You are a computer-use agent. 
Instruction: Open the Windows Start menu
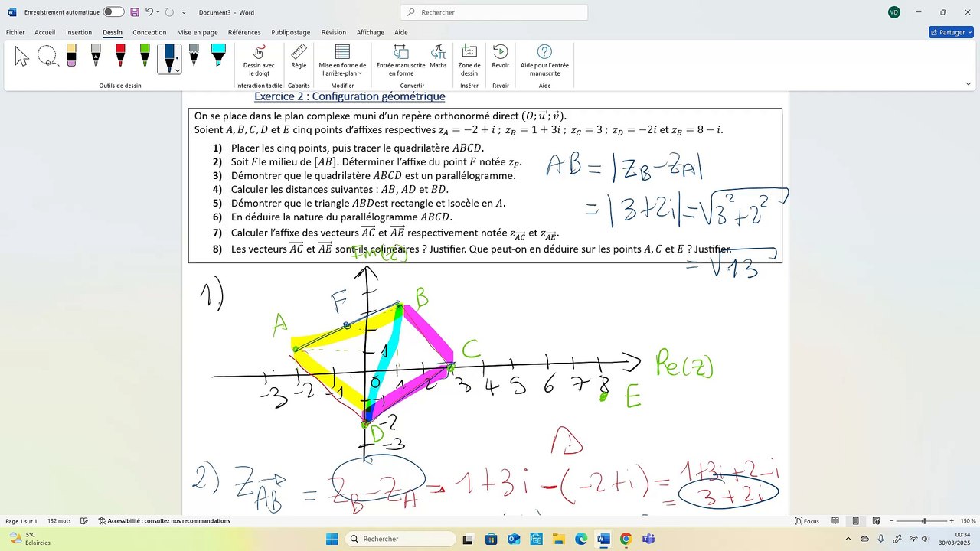(x=332, y=539)
